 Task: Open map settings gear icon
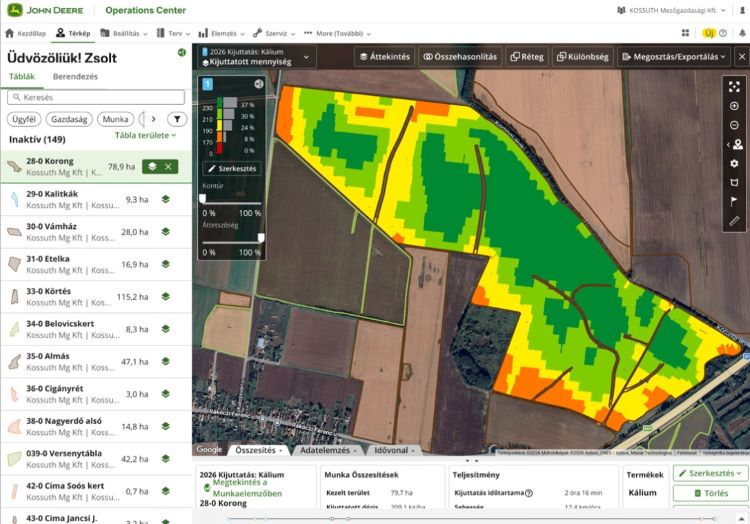point(734,163)
